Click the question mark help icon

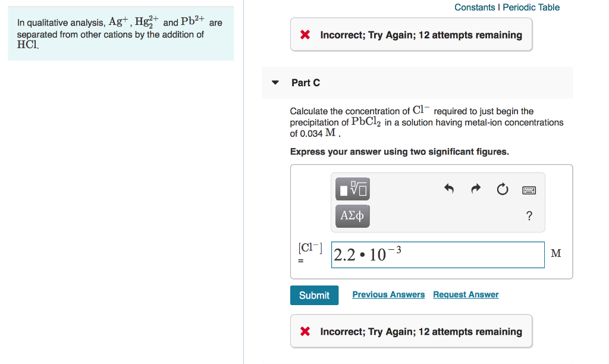point(529,216)
